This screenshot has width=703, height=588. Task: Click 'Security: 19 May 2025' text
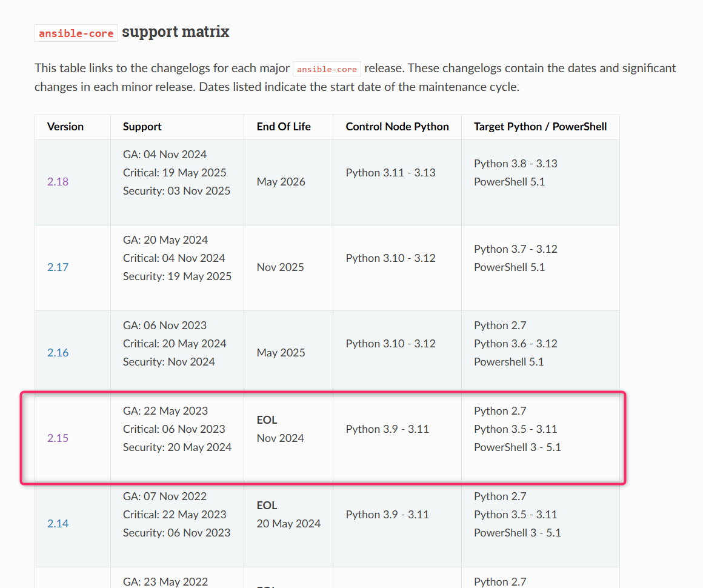tap(177, 276)
